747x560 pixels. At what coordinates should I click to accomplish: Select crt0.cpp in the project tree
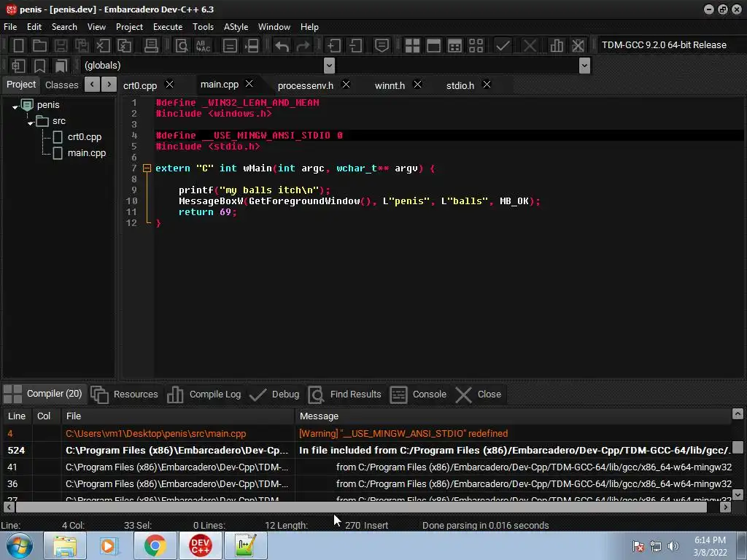point(85,137)
